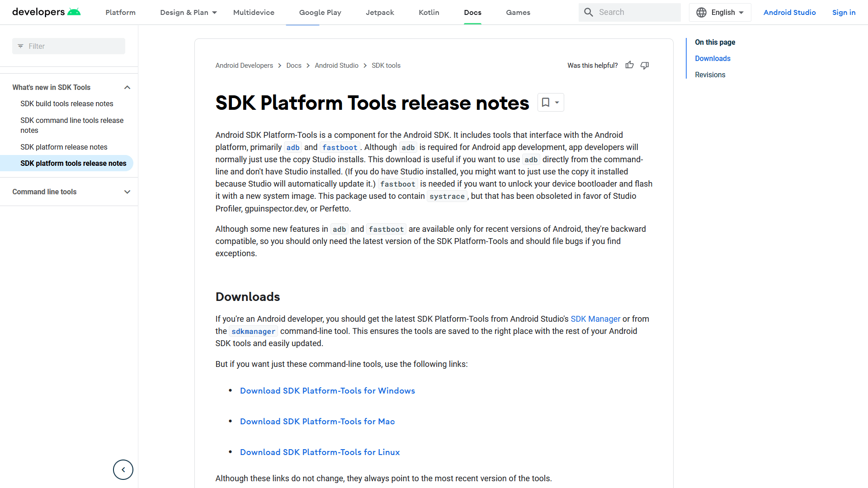Image resolution: width=868 pixels, height=488 pixels.
Task: Click the search magnifier icon
Action: 588,12
